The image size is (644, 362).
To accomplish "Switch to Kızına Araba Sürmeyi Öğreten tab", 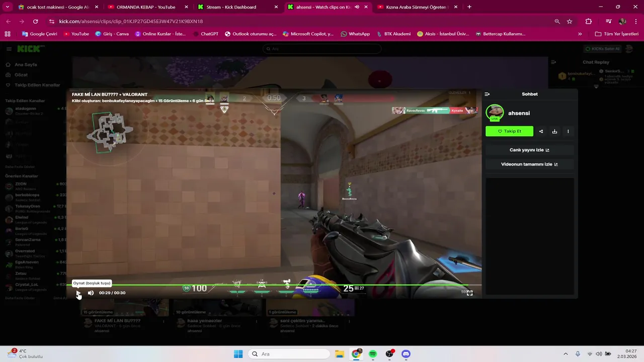I will [x=417, y=7].
